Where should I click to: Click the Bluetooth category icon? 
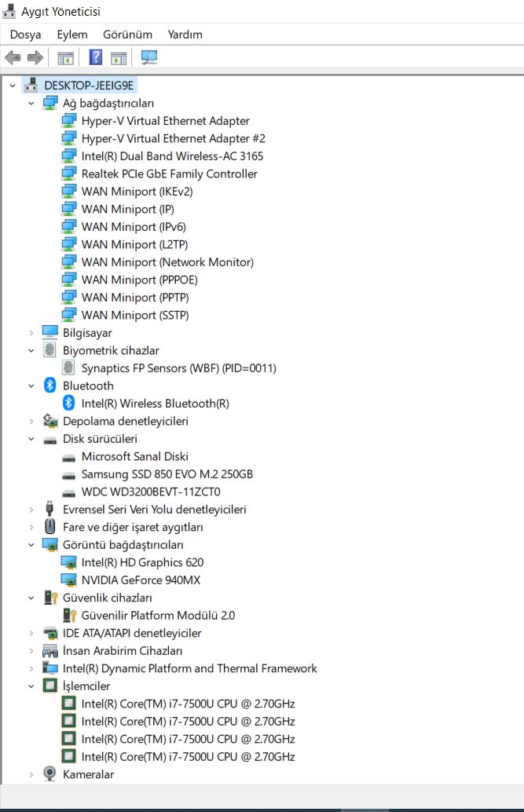tap(49, 386)
